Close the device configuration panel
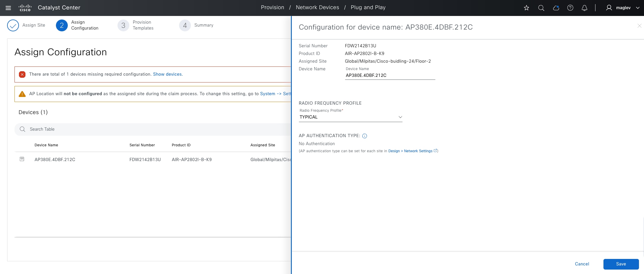The height and width of the screenshot is (274, 644). coord(639,26)
